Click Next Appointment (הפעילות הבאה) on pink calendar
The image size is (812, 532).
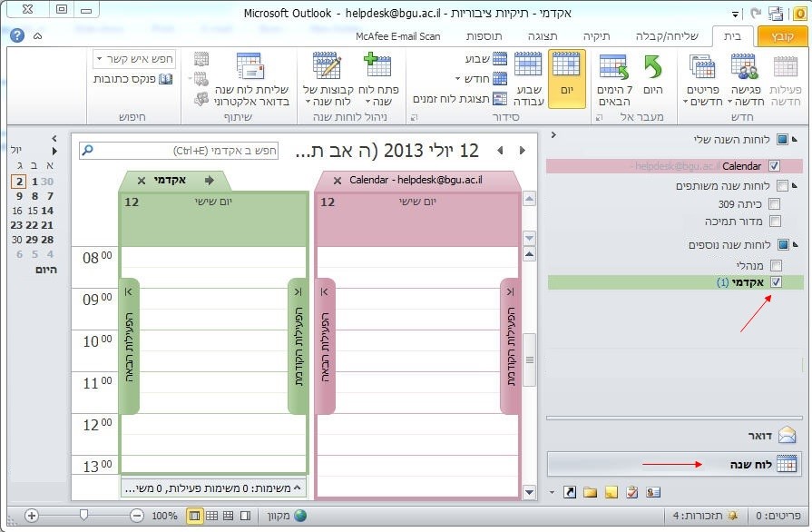click(x=325, y=346)
